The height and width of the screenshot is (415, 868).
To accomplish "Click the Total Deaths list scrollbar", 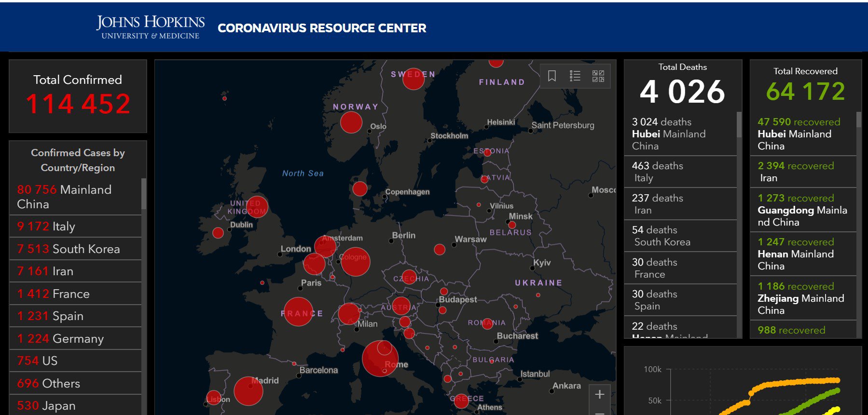I will [x=739, y=125].
